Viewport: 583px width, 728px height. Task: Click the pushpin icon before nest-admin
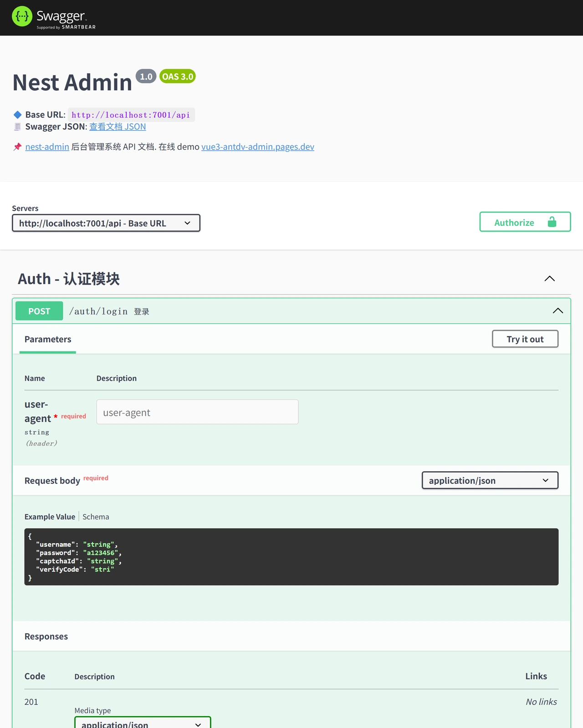(18, 147)
